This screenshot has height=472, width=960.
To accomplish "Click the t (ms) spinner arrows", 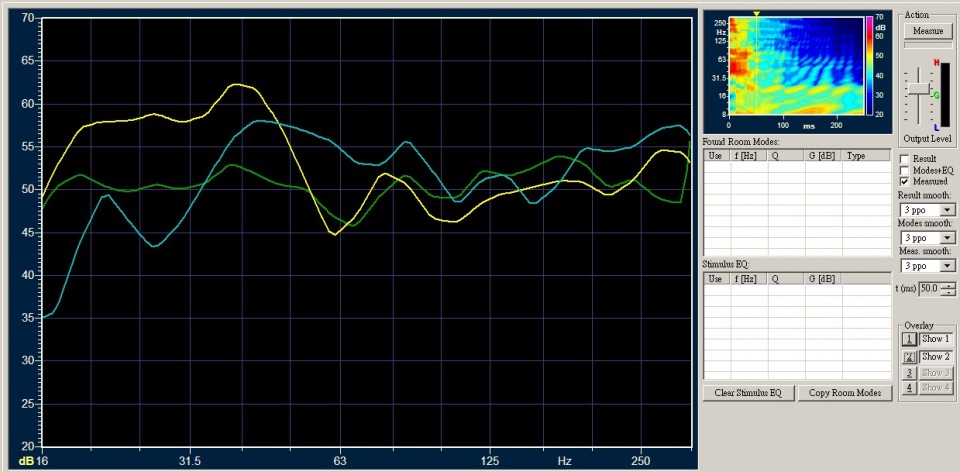I will click(x=948, y=289).
